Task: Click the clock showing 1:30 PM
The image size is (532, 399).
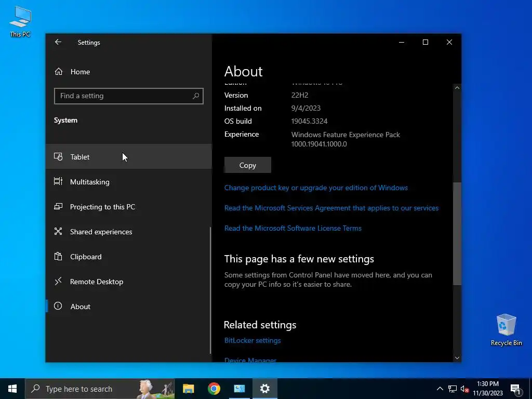Action: tap(487, 384)
